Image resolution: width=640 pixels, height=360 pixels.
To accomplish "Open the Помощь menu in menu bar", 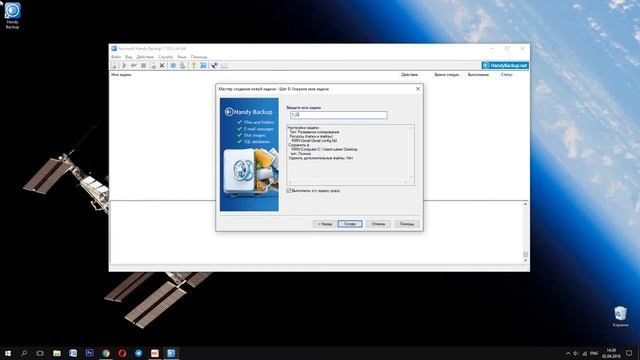I will click(x=199, y=57).
